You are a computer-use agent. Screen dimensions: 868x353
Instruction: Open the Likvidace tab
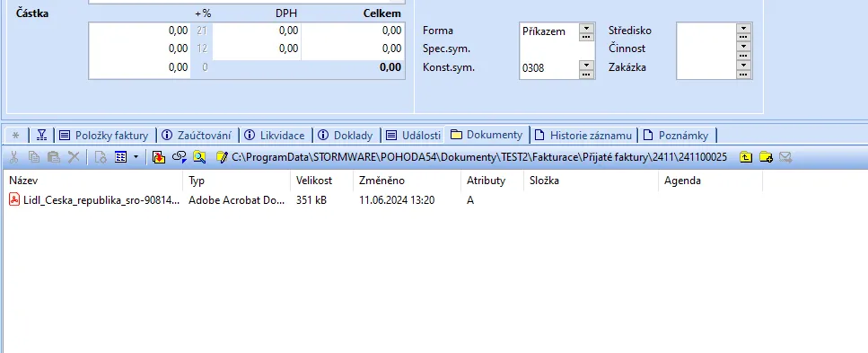(x=276, y=136)
